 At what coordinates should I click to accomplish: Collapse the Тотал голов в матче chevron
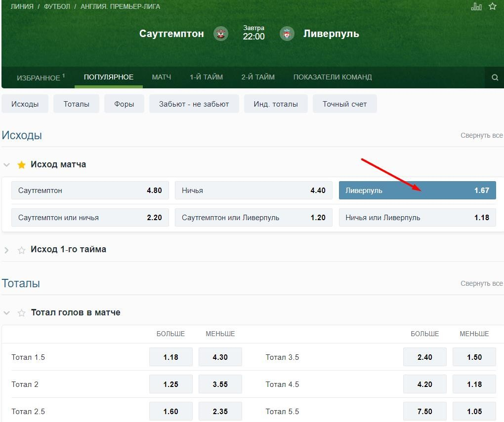[x=6, y=313]
